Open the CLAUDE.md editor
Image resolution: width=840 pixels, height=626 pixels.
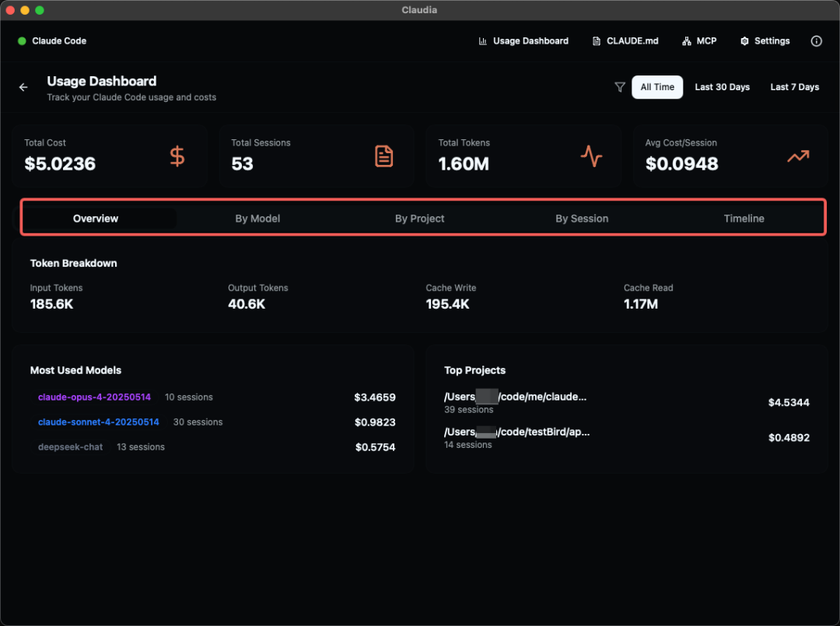(x=625, y=41)
